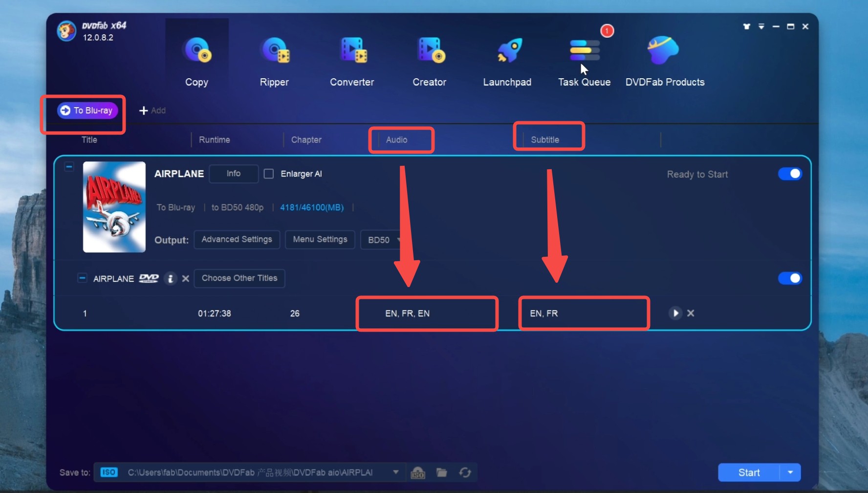Click the Save to path field
The height and width of the screenshot is (493, 868).
[x=250, y=472]
